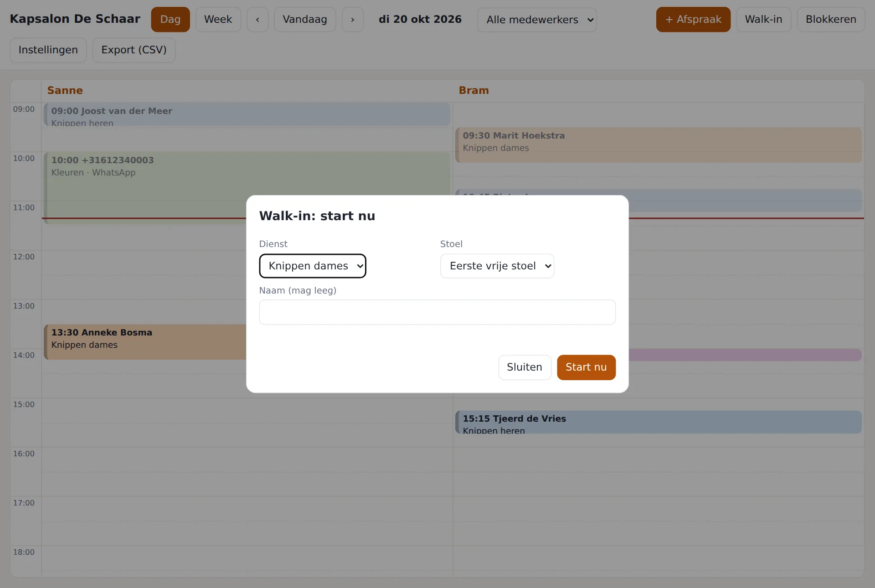Open the Blokkeren button
Image resolution: width=875 pixels, height=588 pixels.
click(831, 20)
